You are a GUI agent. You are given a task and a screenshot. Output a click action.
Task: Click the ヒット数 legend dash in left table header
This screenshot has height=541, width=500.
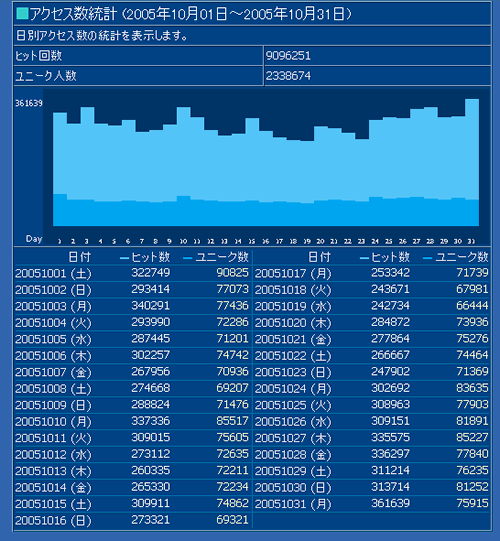pyautogui.click(x=124, y=258)
